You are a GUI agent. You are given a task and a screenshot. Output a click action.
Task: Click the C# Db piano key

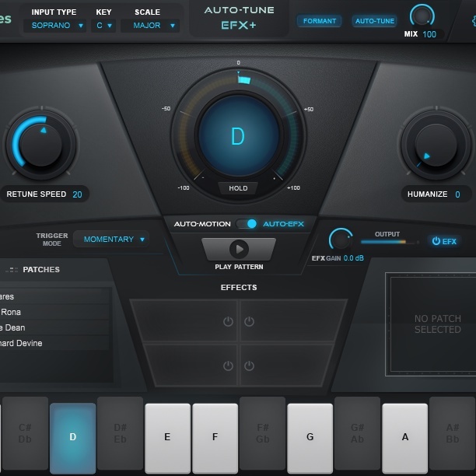tap(25, 433)
